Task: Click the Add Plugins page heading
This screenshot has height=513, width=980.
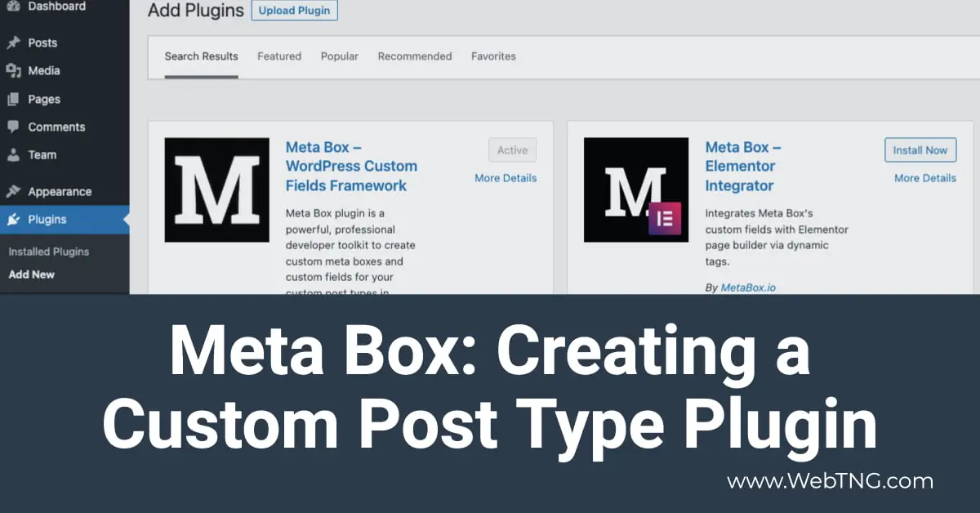Action: pos(196,11)
